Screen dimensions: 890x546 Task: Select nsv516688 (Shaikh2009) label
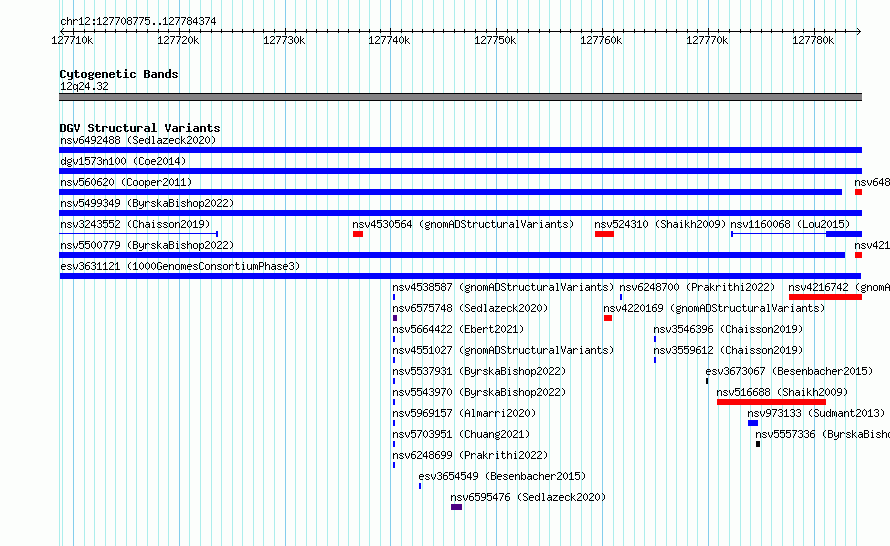coord(782,392)
